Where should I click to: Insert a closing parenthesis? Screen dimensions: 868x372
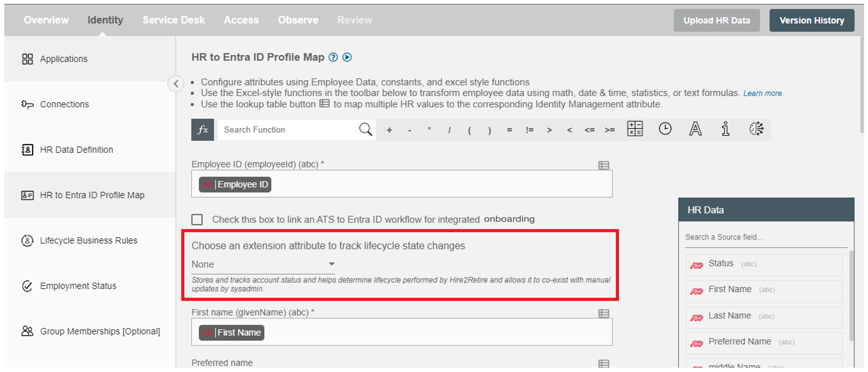(x=490, y=130)
